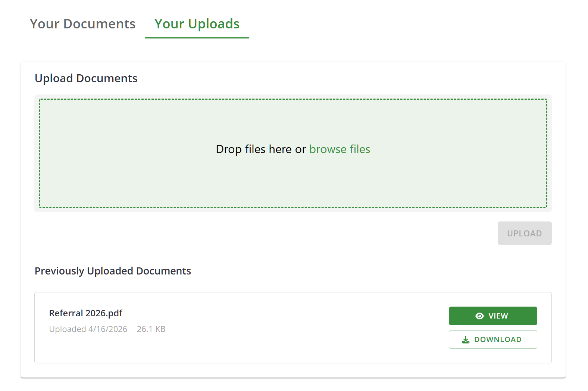This screenshot has height=391, width=588.
Task: Click the 26.1 KB file size
Action: [151, 329]
